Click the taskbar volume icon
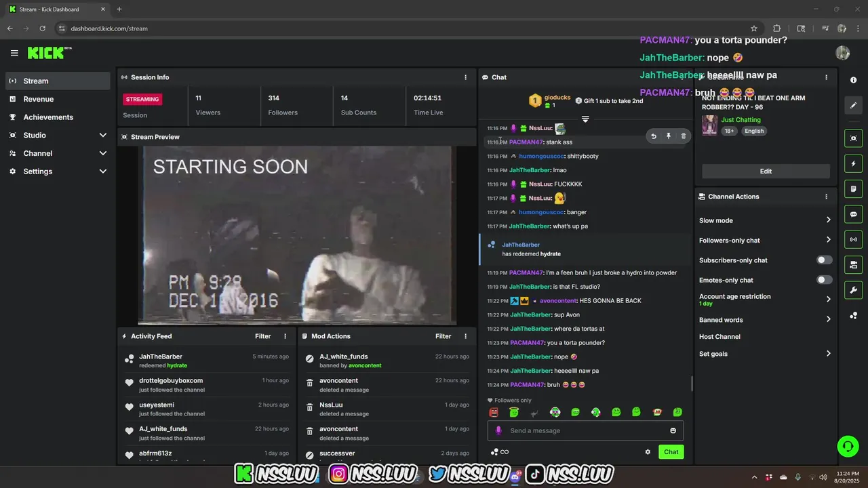 [823, 477]
